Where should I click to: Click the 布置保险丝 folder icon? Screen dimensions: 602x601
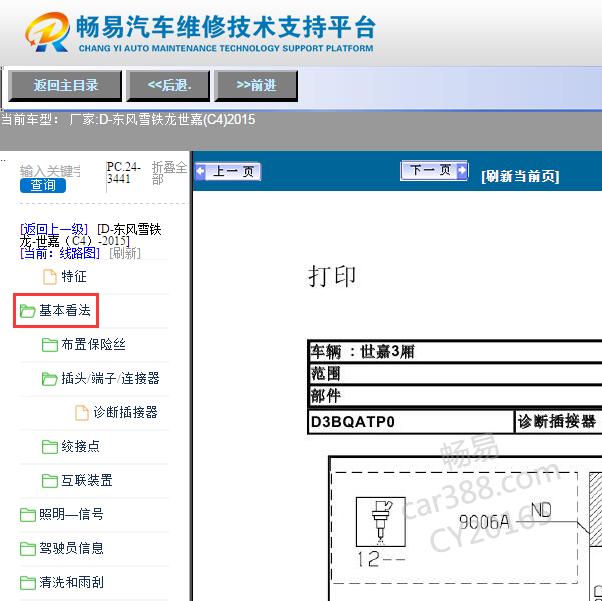[50, 345]
